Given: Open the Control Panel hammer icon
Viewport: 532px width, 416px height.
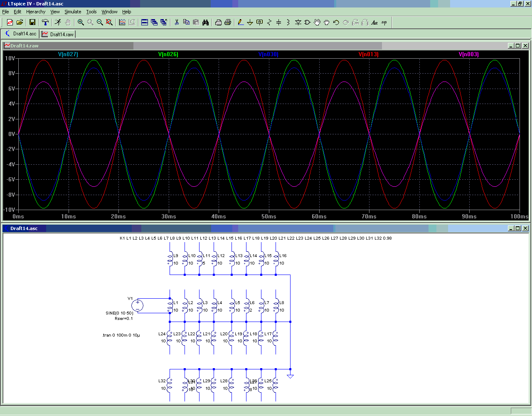Looking at the screenshot, I should pyautogui.click(x=45, y=22).
